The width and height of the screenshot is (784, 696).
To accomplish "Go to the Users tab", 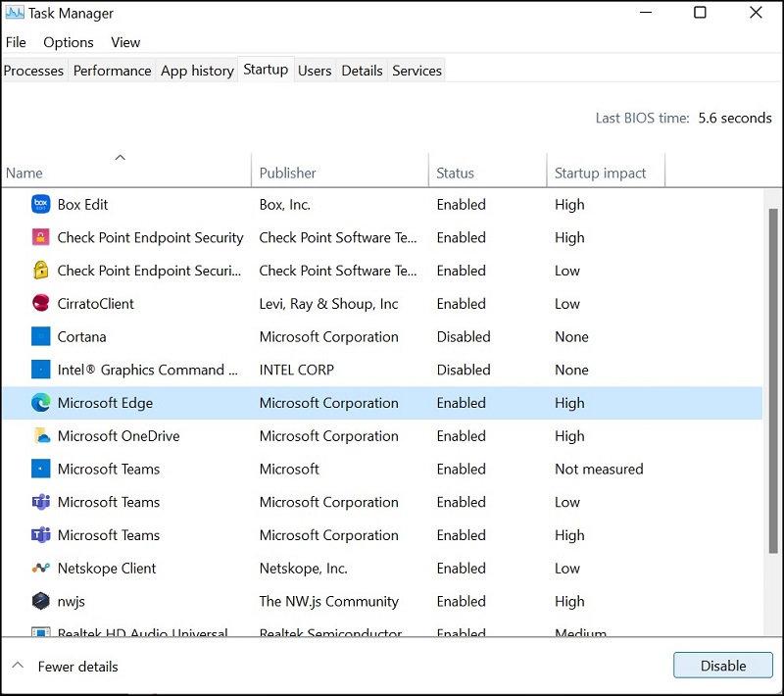I will (x=315, y=71).
